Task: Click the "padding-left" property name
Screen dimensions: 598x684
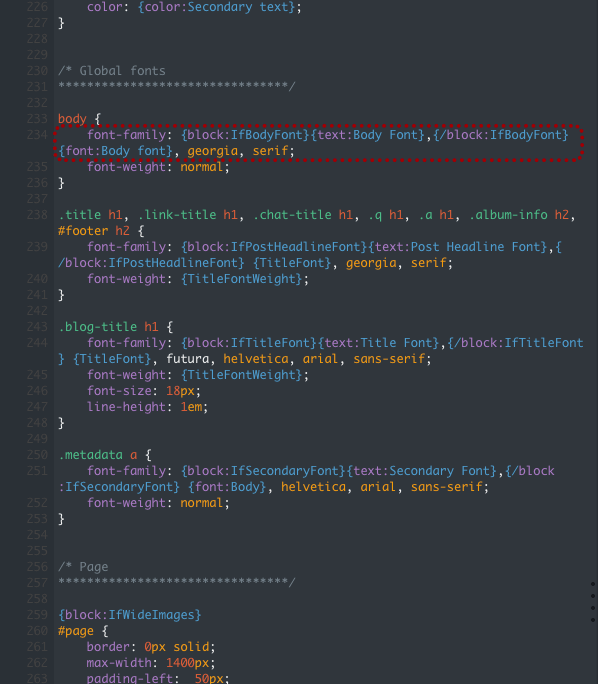Action: (x=130, y=678)
